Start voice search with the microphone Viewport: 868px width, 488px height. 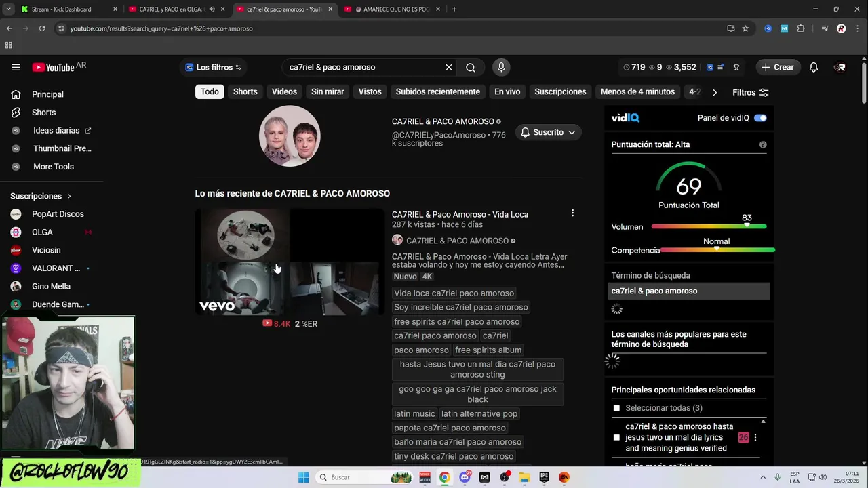click(501, 67)
